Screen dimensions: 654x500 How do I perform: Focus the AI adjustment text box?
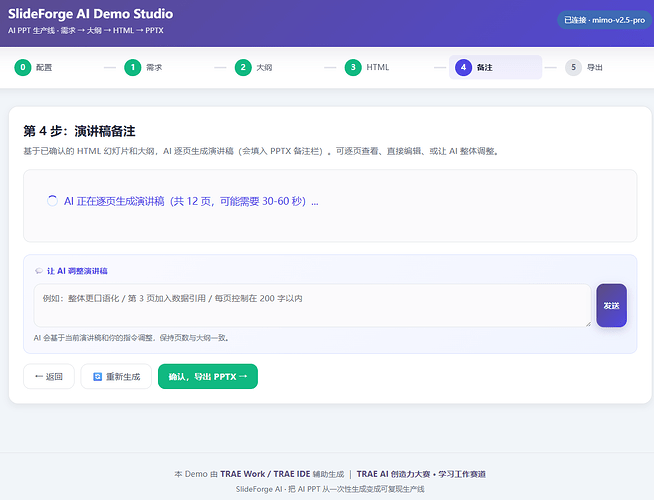pos(312,305)
